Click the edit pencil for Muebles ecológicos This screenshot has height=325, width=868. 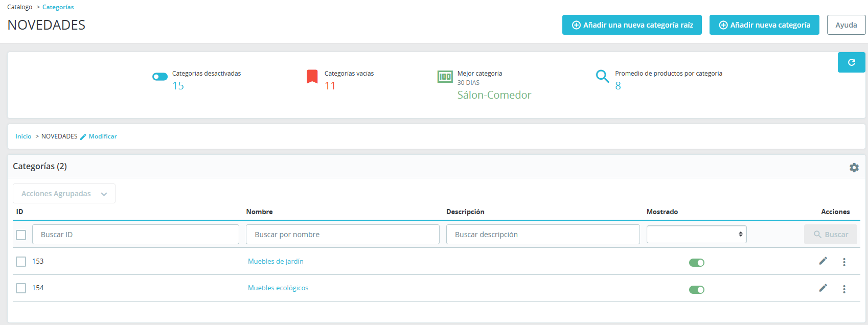coord(823,288)
